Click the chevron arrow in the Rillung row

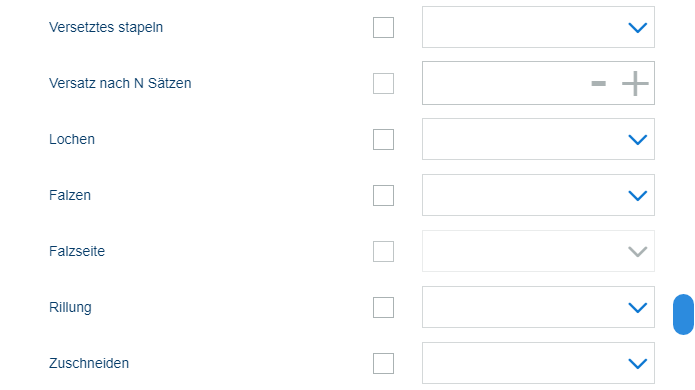[638, 308]
